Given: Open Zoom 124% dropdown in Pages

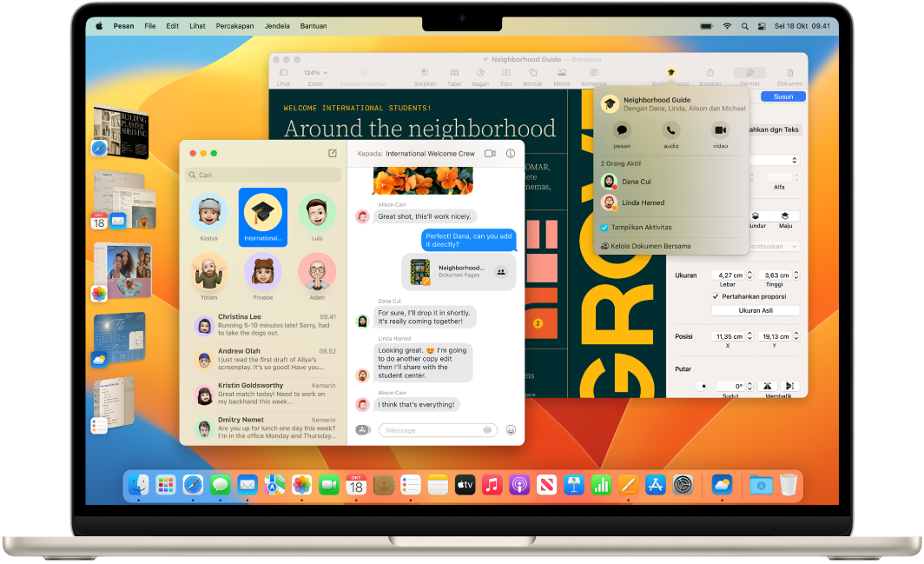Looking at the screenshot, I should pos(315,73).
